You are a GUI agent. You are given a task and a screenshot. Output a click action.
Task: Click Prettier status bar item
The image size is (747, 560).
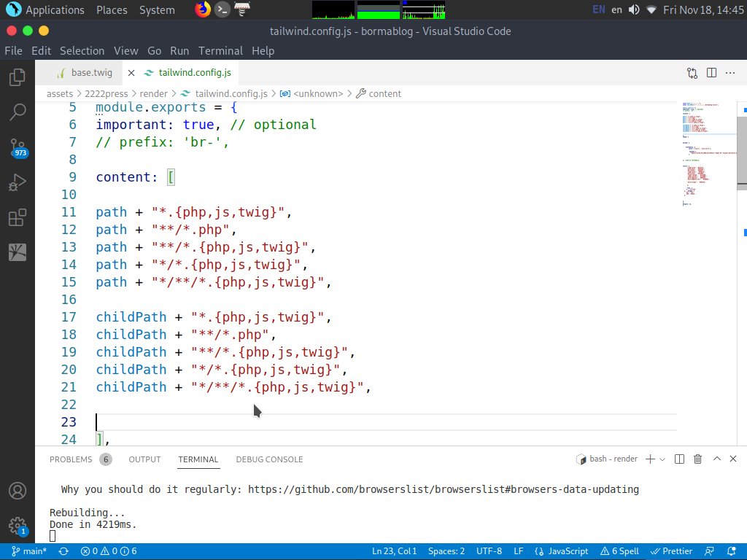[671, 551]
